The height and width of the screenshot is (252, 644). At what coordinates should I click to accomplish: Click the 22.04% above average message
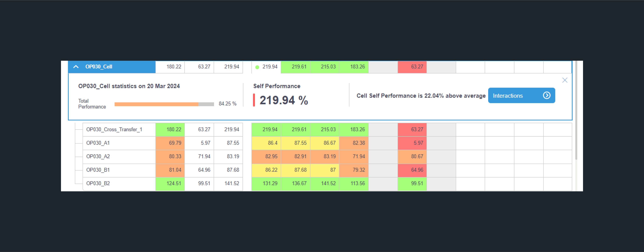click(x=421, y=96)
